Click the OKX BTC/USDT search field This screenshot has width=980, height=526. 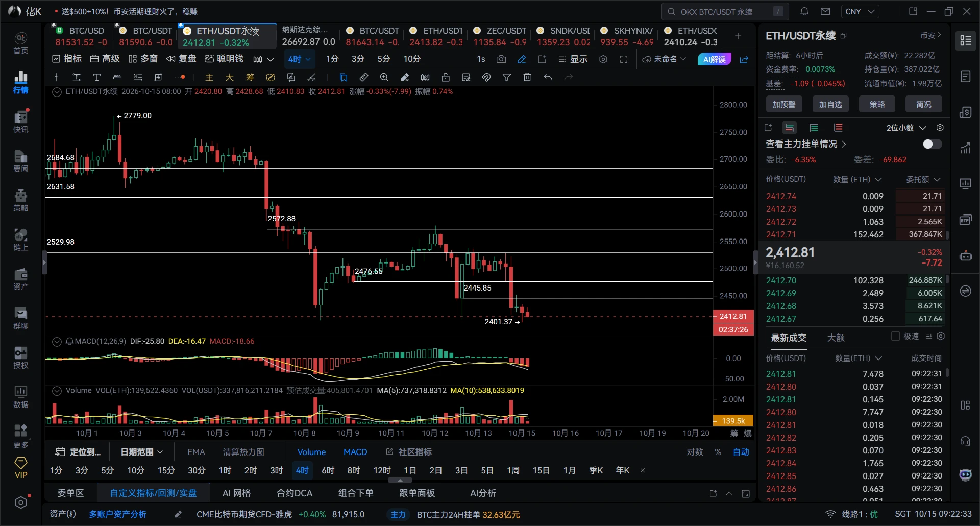point(725,11)
